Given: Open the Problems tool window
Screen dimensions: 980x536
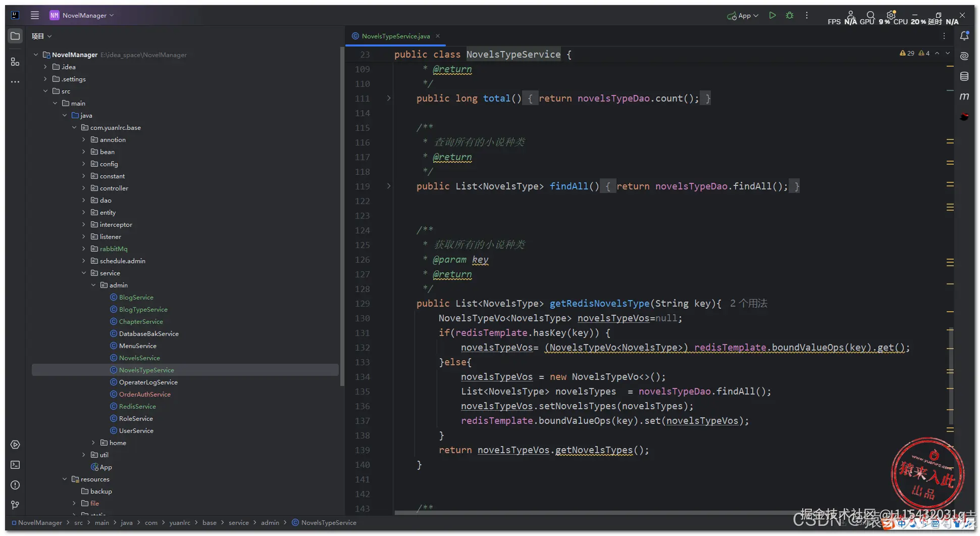Looking at the screenshot, I should coord(15,485).
